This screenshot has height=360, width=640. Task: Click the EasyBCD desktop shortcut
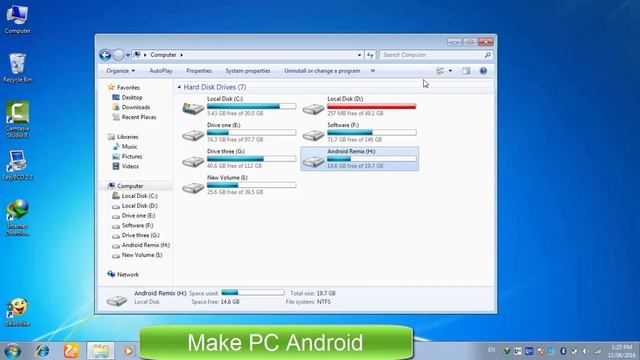tap(17, 165)
